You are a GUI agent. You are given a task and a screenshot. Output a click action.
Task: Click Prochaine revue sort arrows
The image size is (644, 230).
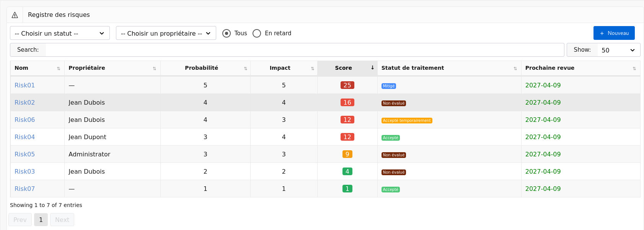coord(634,68)
